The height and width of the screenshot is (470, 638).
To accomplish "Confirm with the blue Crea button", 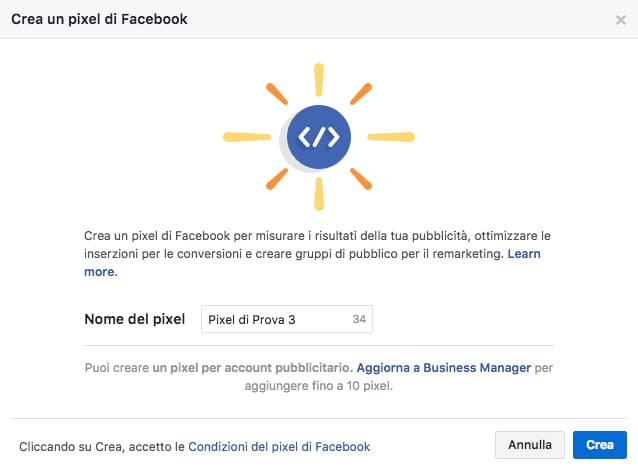I will click(x=600, y=445).
